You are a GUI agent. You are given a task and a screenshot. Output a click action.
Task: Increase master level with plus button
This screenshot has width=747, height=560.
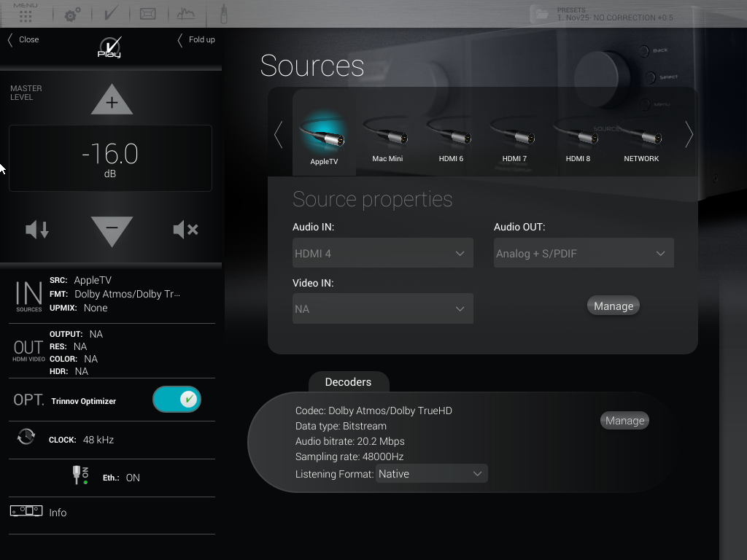[112, 102]
